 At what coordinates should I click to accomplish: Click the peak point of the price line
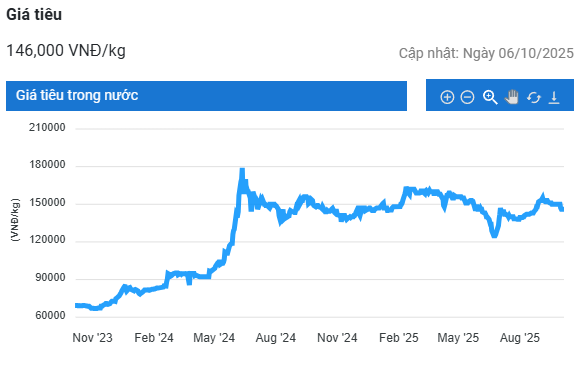click(x=242, y=170)
